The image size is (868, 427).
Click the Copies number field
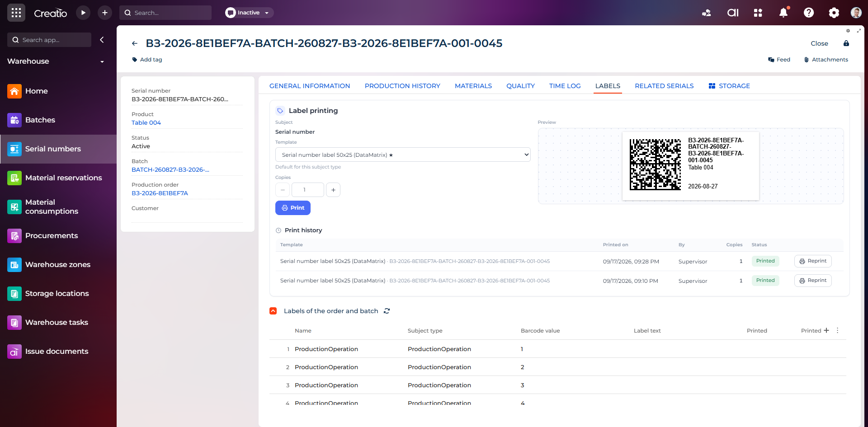(x=308, y=190)
